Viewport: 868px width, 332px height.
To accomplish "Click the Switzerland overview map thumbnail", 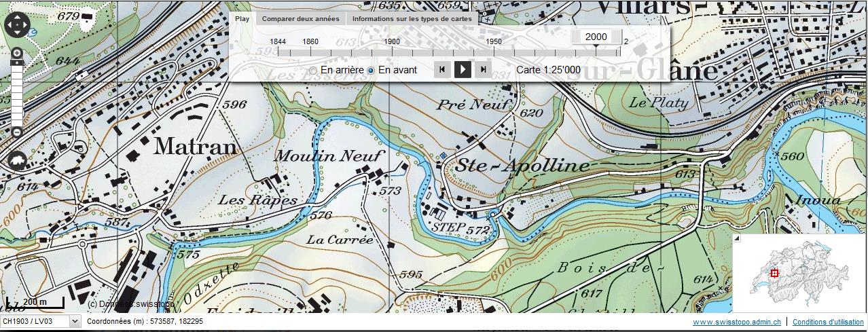I will pyautogui.click(x=799, y=274).
